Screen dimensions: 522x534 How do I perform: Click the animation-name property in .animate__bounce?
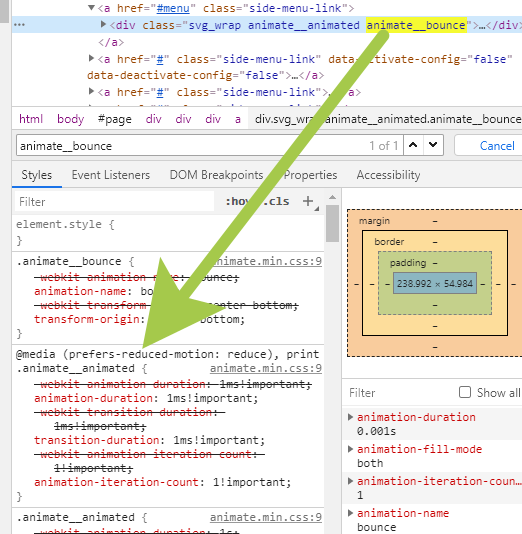80,291
